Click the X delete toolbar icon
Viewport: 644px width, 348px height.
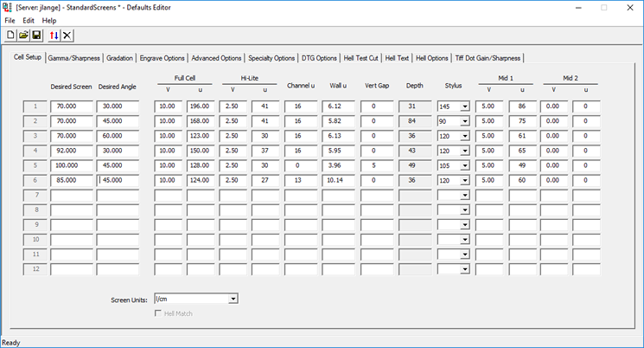(x=67, y=35)
